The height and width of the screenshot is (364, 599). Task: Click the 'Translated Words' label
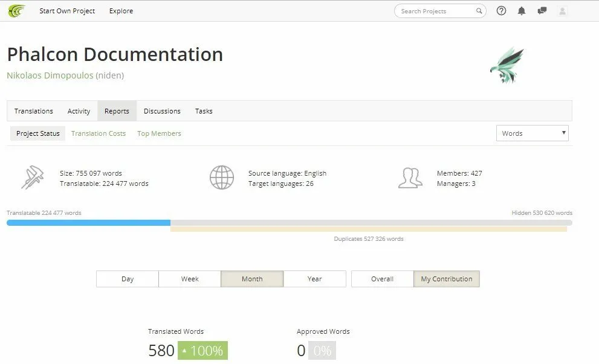(x=176, y=331)
